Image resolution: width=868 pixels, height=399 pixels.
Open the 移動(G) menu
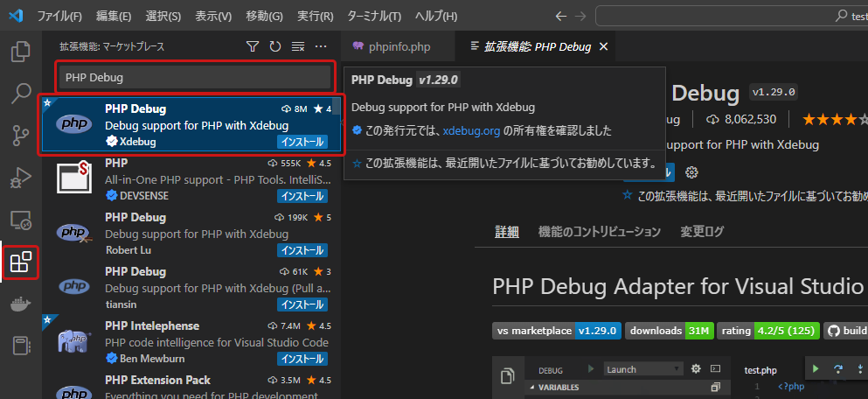[x=264, y=16]
